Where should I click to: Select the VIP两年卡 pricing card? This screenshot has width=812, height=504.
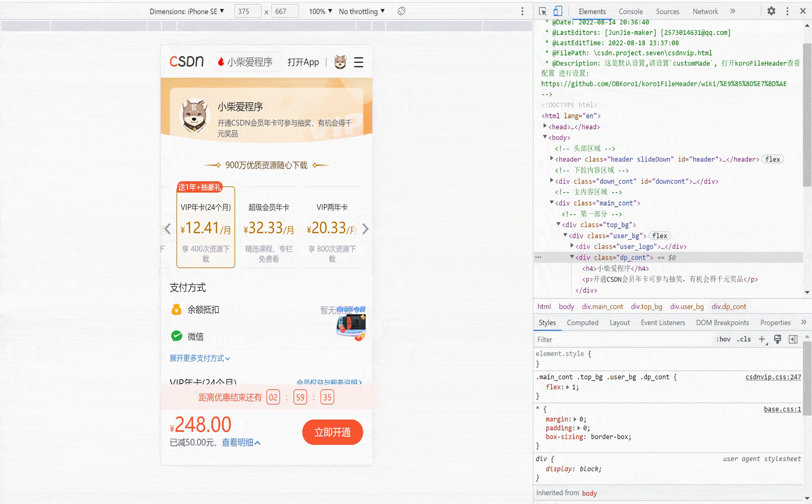tap(332, 227)
